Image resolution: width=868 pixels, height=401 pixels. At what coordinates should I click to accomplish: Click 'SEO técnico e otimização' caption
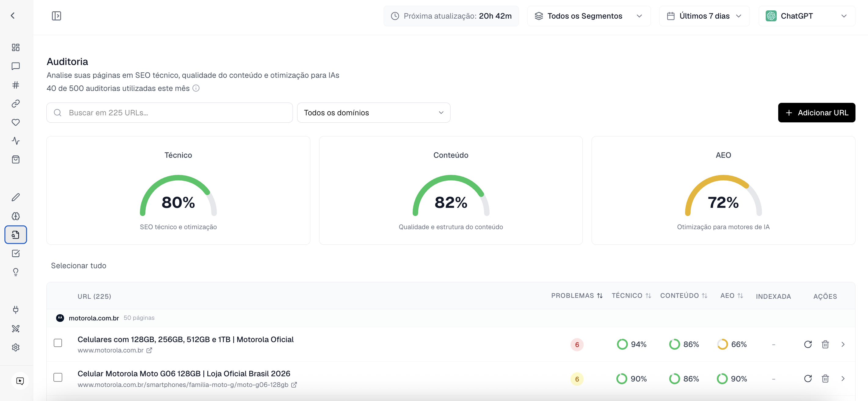coord(178,227)
